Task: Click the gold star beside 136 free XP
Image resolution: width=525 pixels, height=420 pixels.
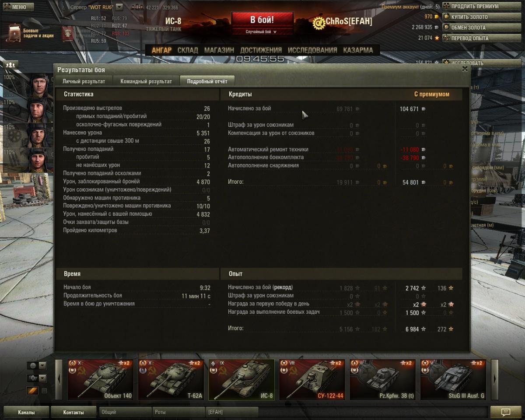Action: (451, 288)
